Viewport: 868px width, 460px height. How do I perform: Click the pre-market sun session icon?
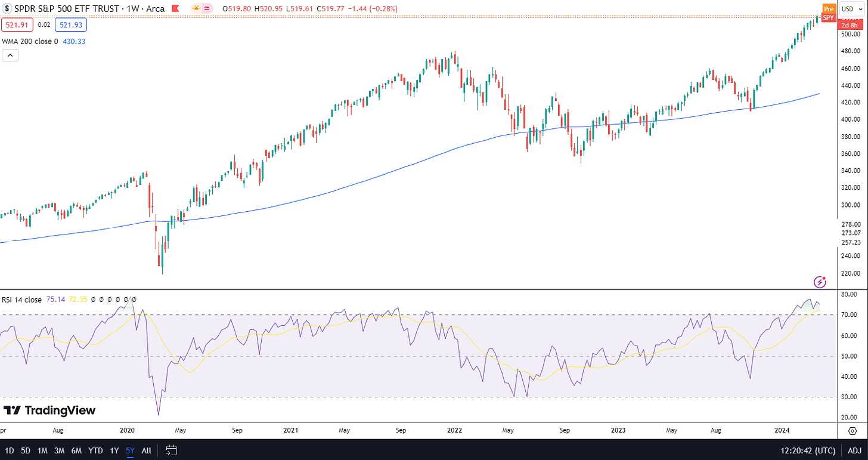(196, 9)
